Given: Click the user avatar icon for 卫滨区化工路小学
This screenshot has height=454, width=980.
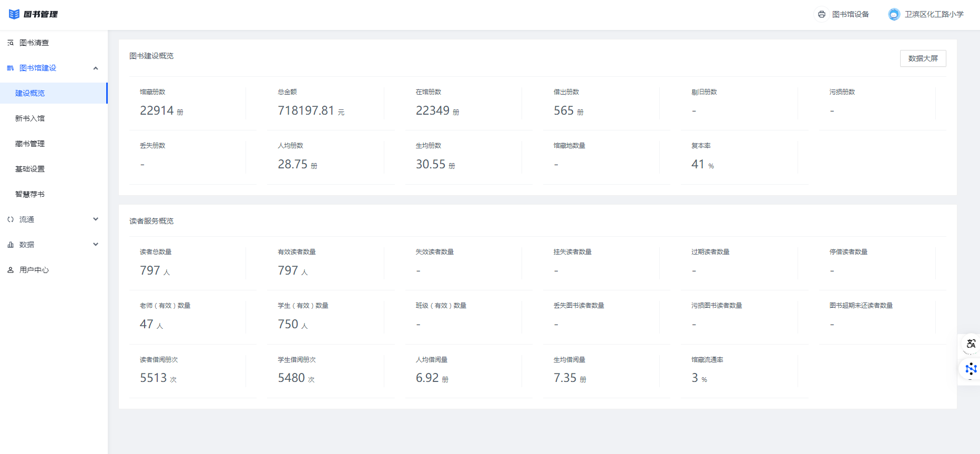Looking at the screenshot, I should click(894, 14).
